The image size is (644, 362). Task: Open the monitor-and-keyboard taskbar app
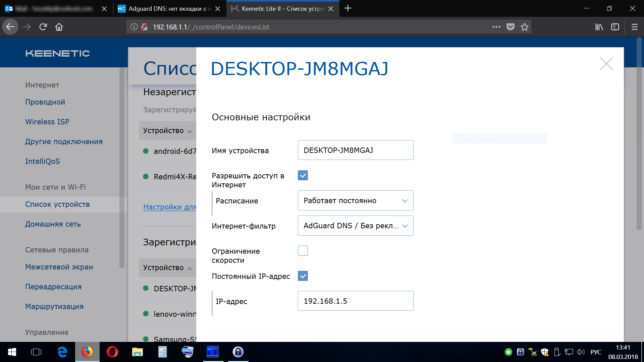pos(188,352)
